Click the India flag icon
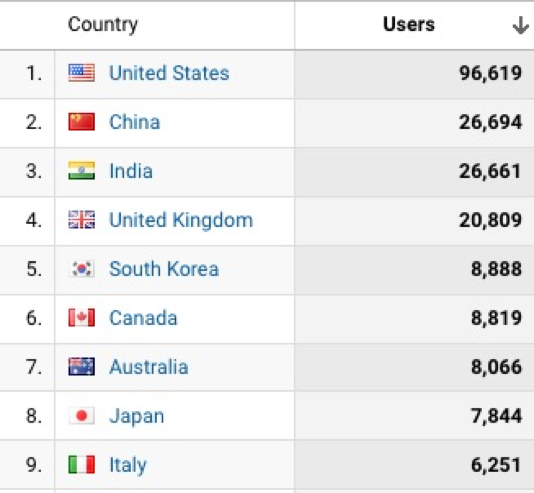534x493 pixels. point(81,171)
